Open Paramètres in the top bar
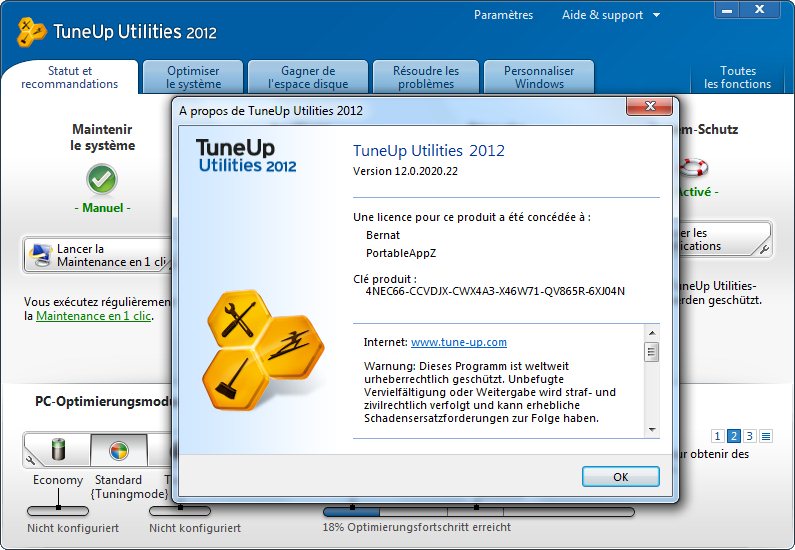 503,15
